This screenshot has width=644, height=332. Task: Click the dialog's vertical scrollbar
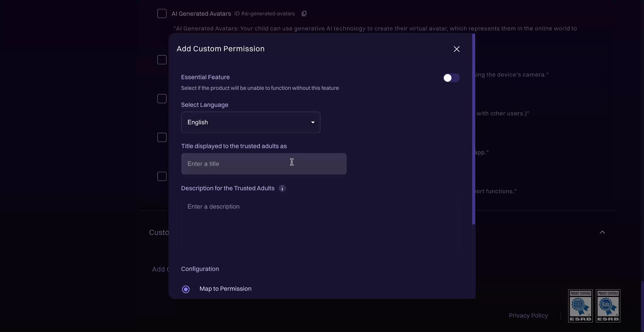click(473, 129)
